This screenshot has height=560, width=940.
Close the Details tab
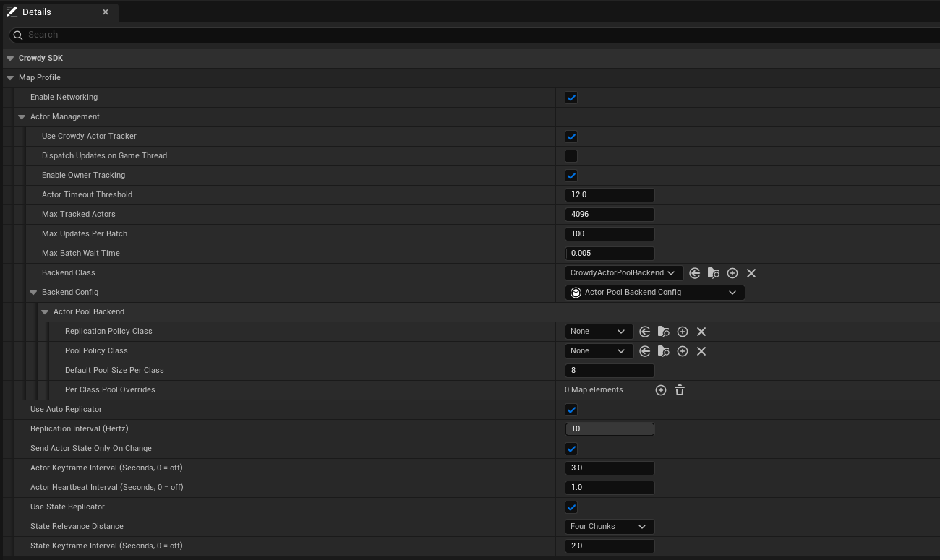tap(106, 12)
